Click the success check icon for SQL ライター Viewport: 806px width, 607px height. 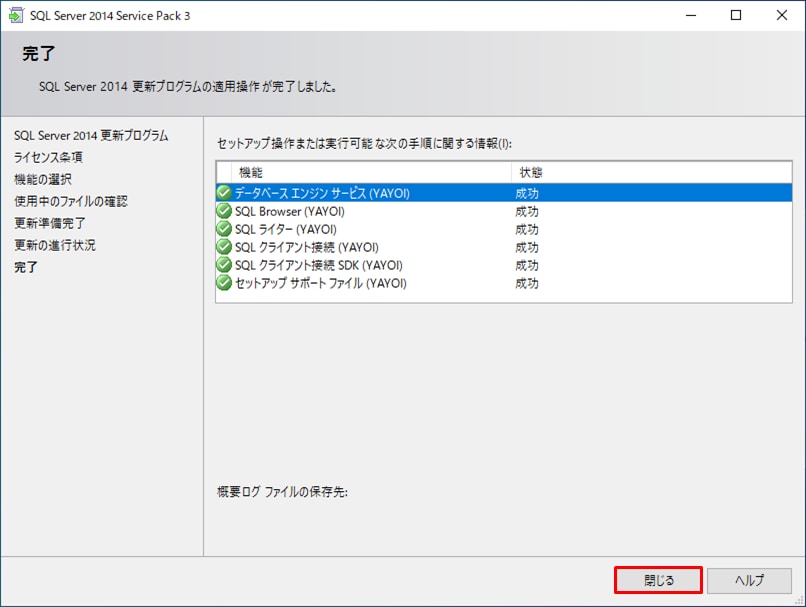point(224,229)
